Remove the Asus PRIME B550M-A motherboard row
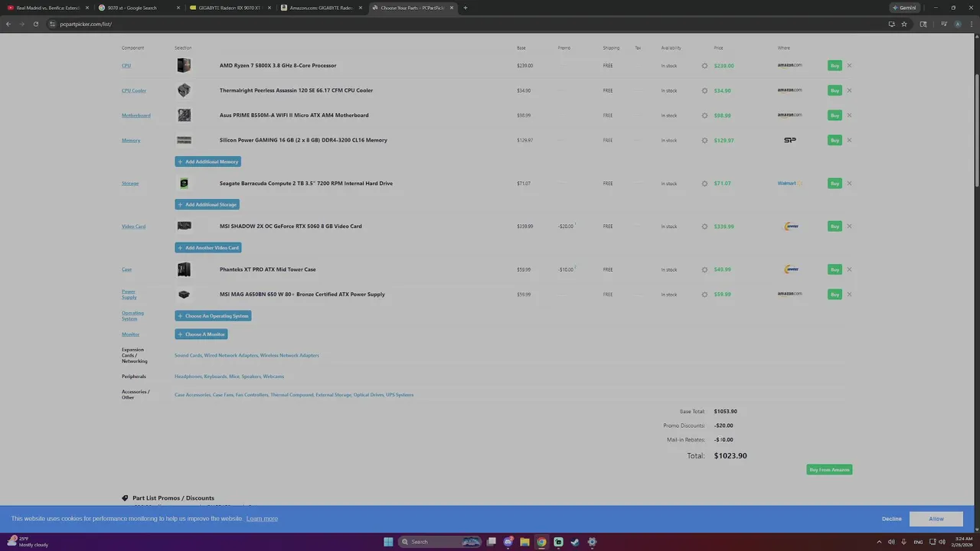Viewport: 980px width, 551px height. pyautogui.click(x=849, y=116)
